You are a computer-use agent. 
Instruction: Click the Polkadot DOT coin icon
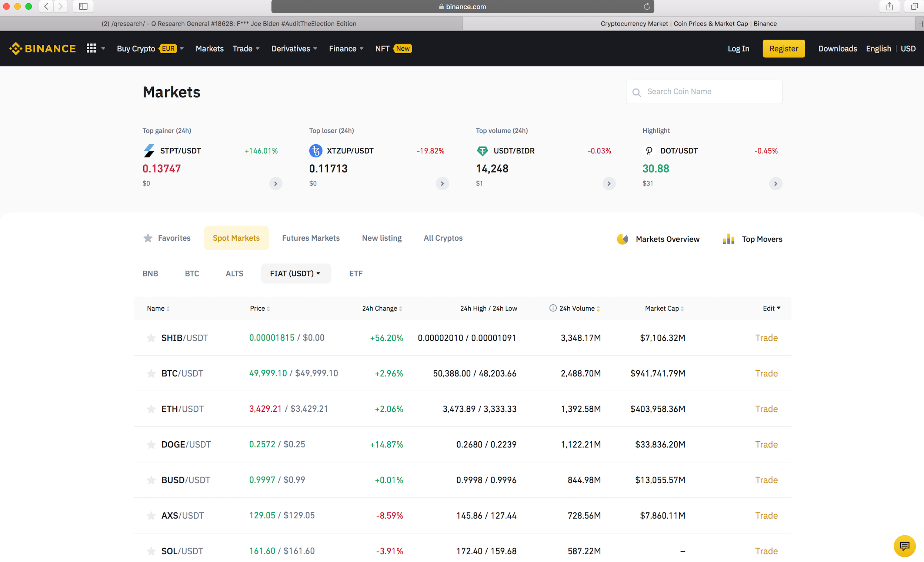649,151
